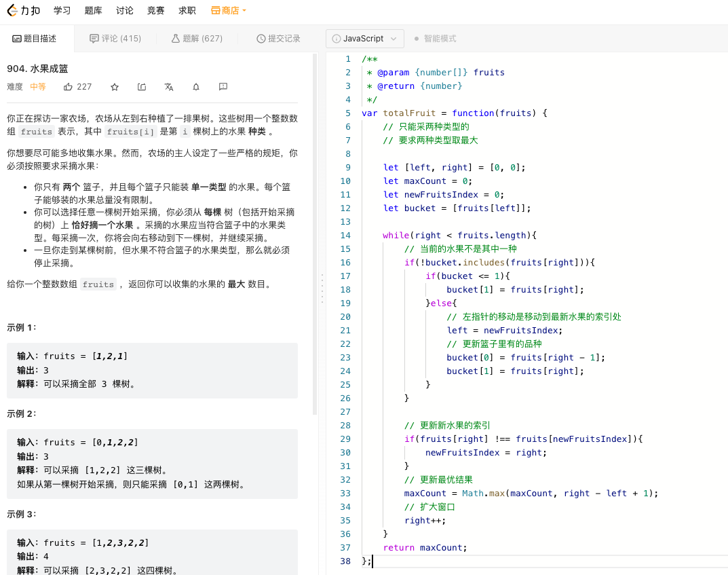728x575 pixels.
Task: Favorite the problem with the star icon
Action: click(x=115, y=87)
